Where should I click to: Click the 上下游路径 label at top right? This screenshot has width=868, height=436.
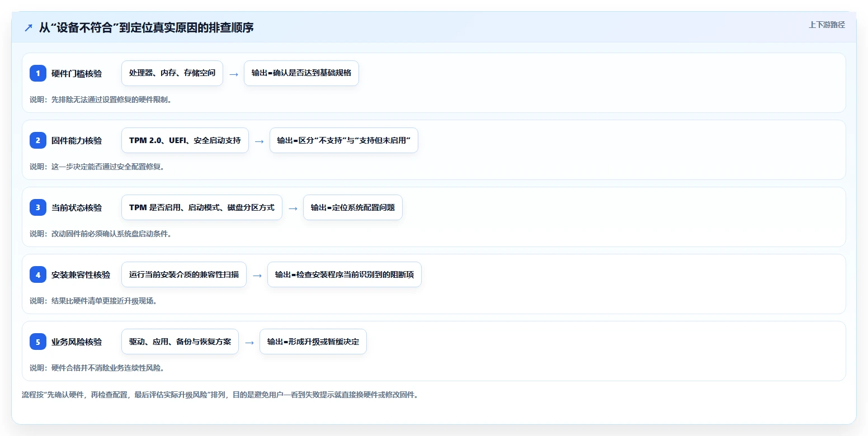pyautogui.click(x=827, y=25)
